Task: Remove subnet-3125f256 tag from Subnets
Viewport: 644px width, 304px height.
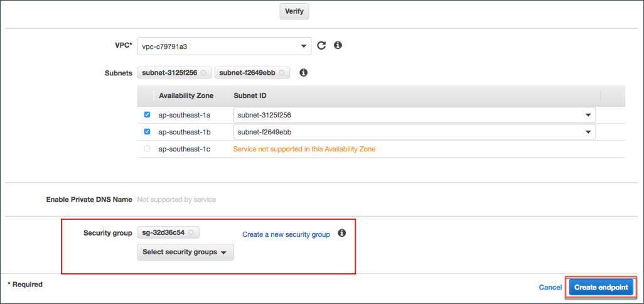Action: click(203, 73)
